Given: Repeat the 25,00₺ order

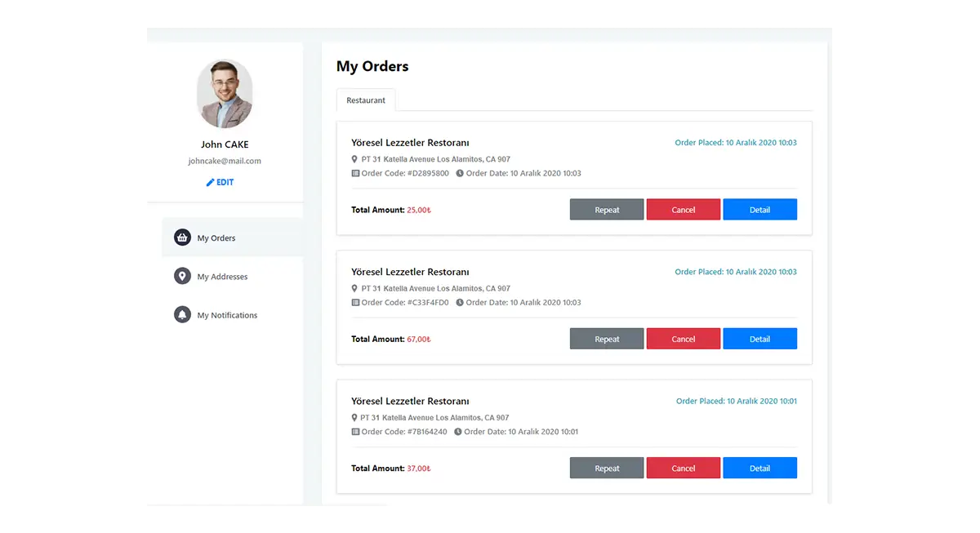Looking at the screenshot, I should pos(607,210).
